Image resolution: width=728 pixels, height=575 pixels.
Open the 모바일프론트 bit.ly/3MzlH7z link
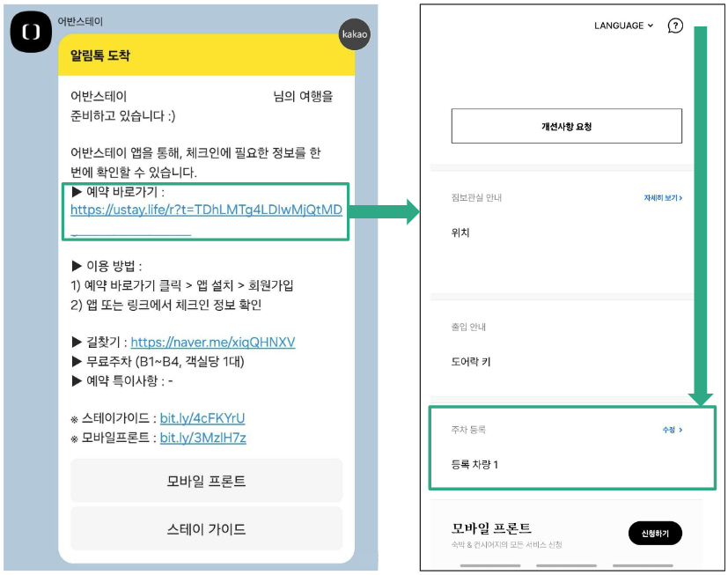pyautogui.click(x=202, y=438)
